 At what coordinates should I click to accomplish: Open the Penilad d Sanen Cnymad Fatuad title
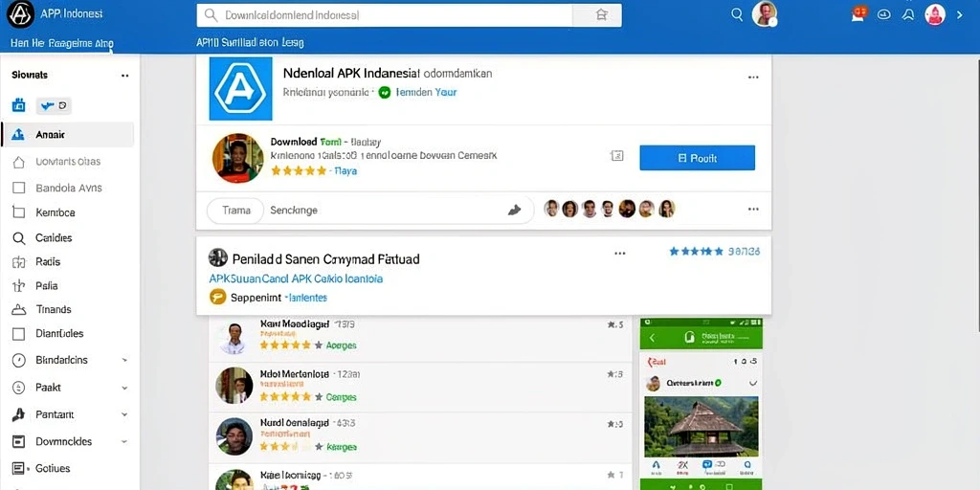(325, 258)
